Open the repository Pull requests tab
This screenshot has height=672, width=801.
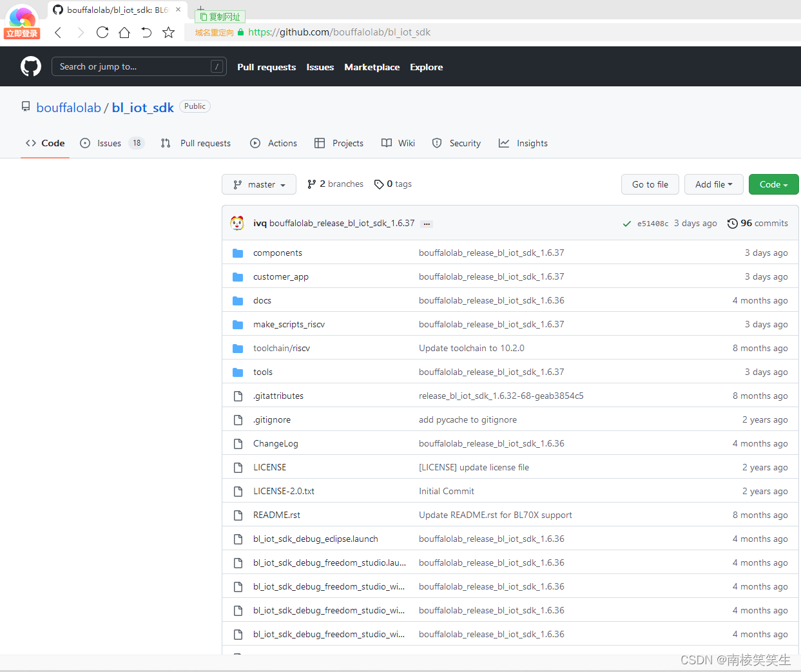[x=196, y=143]
